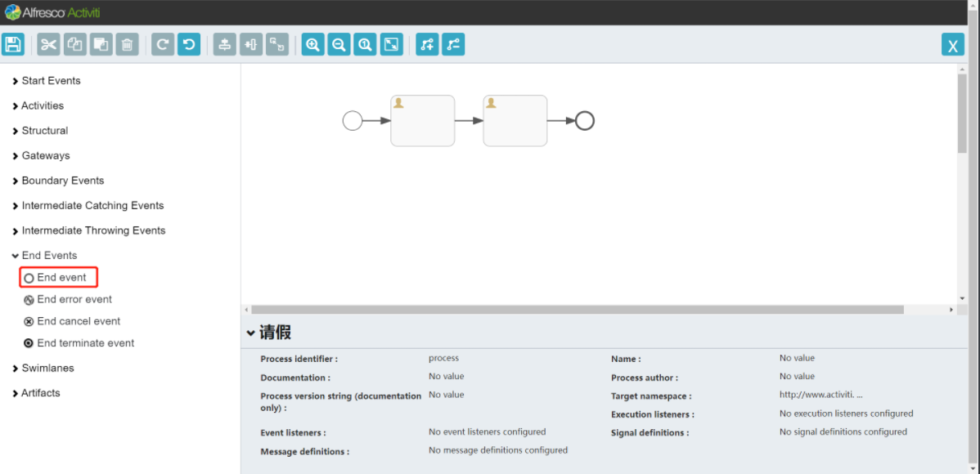
Task: Click the horizontal scrollbar left arrow
Action: (x=245, y=310)
